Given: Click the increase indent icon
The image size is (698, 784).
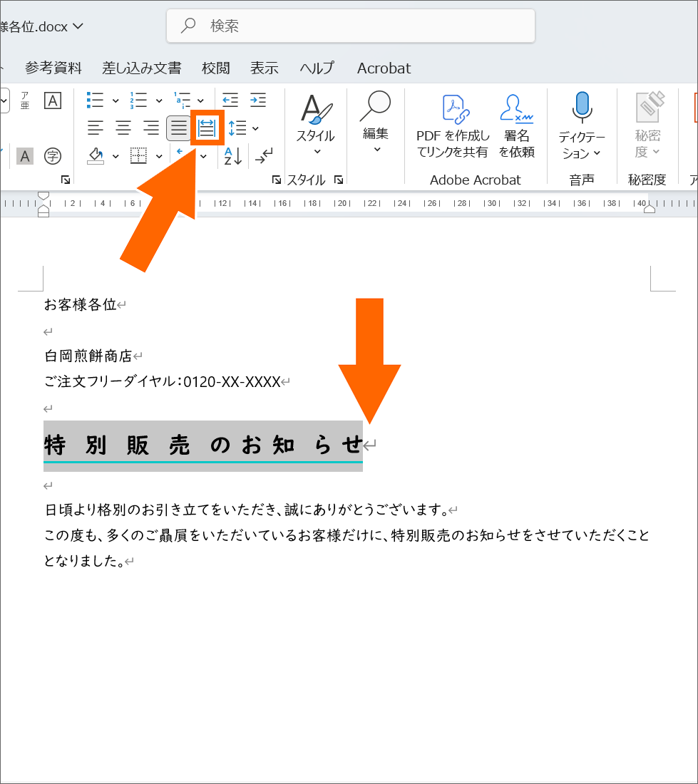Looking at the screenshot, I should click(x=257, y=100).
